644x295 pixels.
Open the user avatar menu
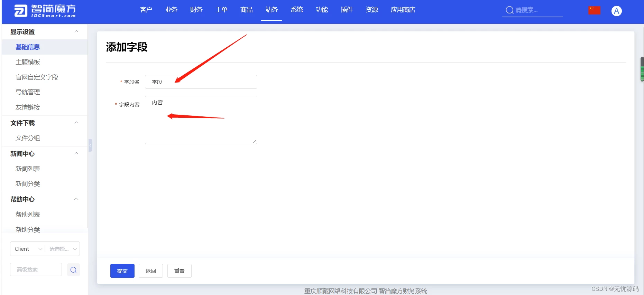pyautogui.click(x=616, y=11)
